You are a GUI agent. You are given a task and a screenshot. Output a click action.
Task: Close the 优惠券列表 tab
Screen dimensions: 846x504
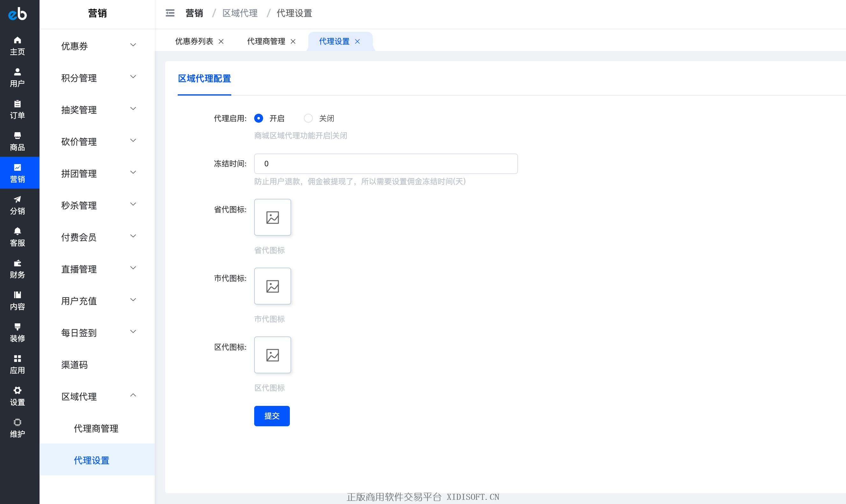[221, 41]
